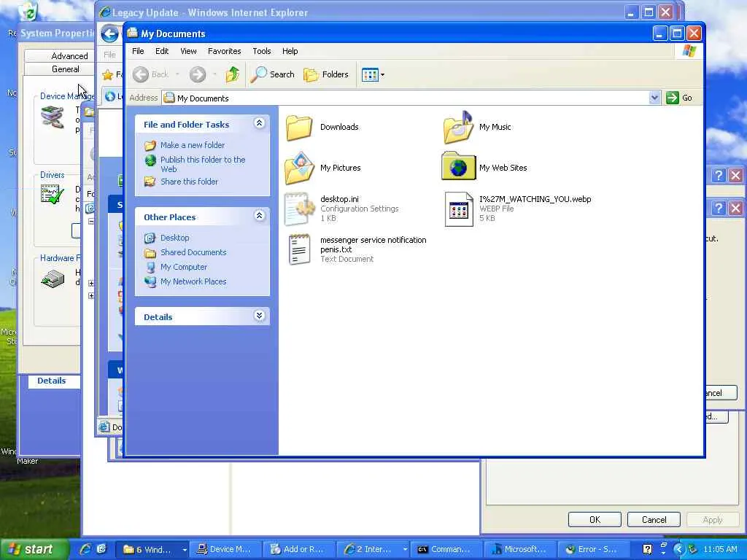Open the View menu in My Documents

(188, 51)
